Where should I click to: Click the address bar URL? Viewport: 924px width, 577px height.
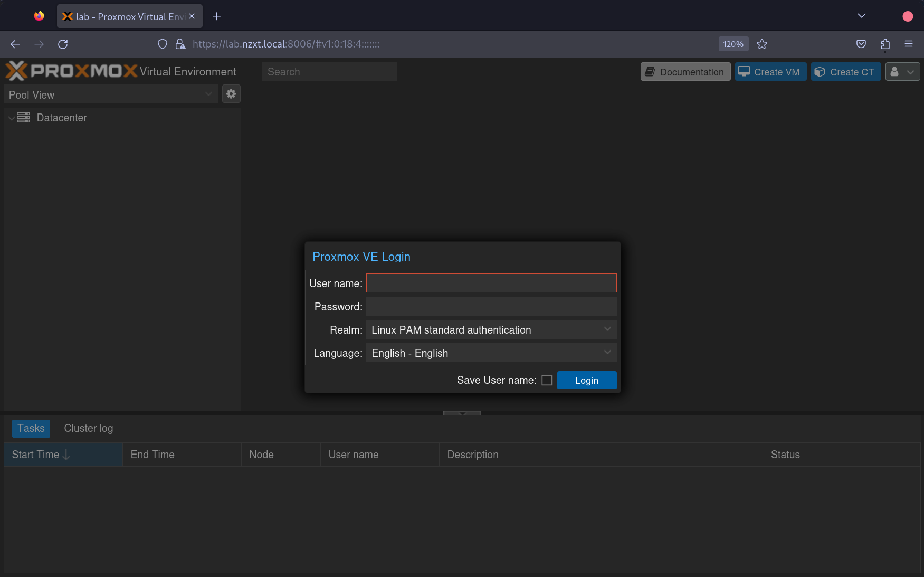point(286,44)
